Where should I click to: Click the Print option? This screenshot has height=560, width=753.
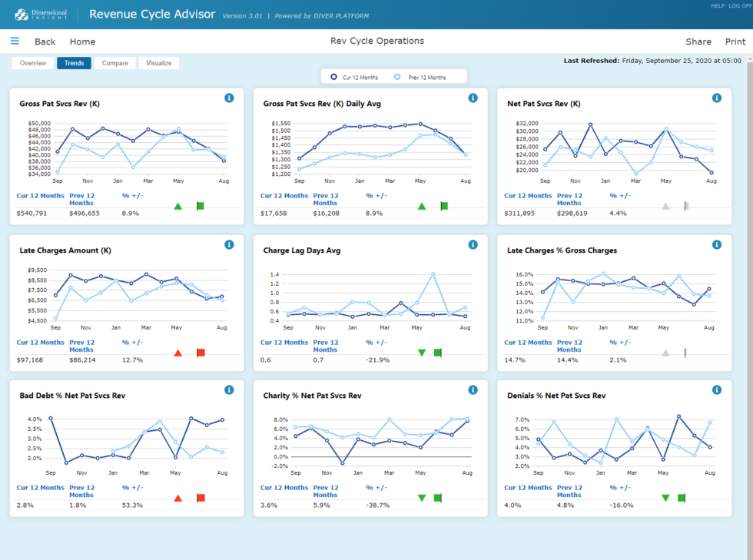click(735, 41)
